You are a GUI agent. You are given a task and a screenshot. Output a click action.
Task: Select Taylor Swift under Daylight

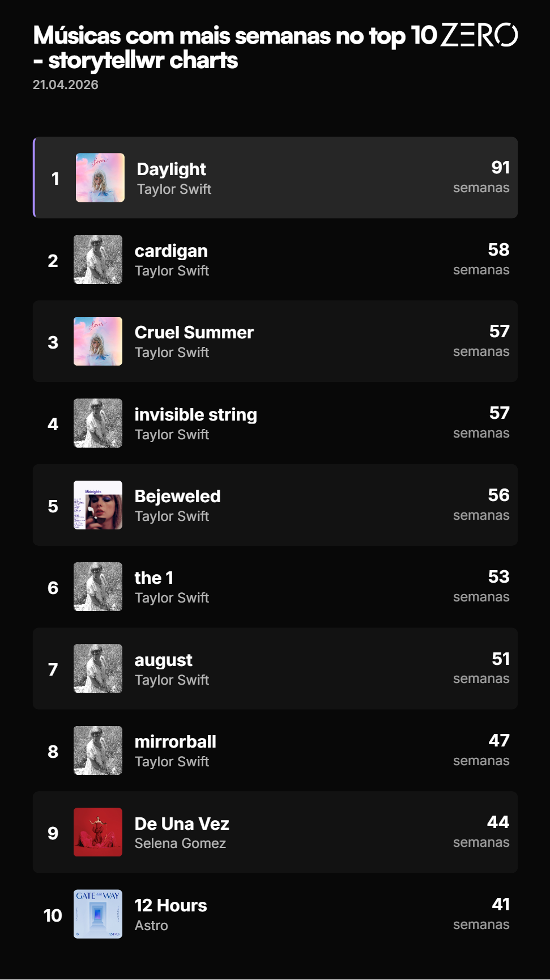point(174,189)
